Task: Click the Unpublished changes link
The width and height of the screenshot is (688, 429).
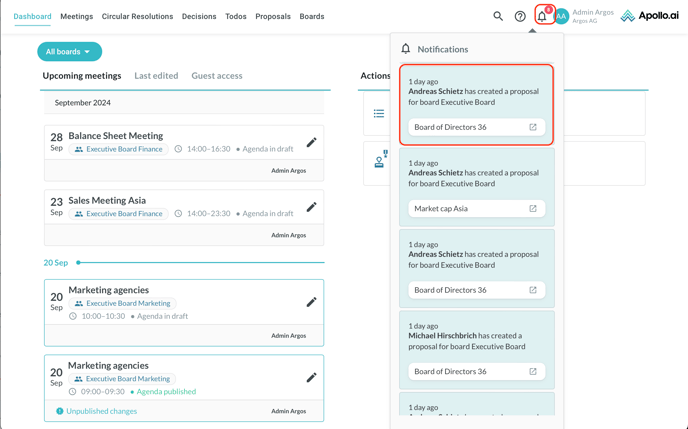Action: 101,411
